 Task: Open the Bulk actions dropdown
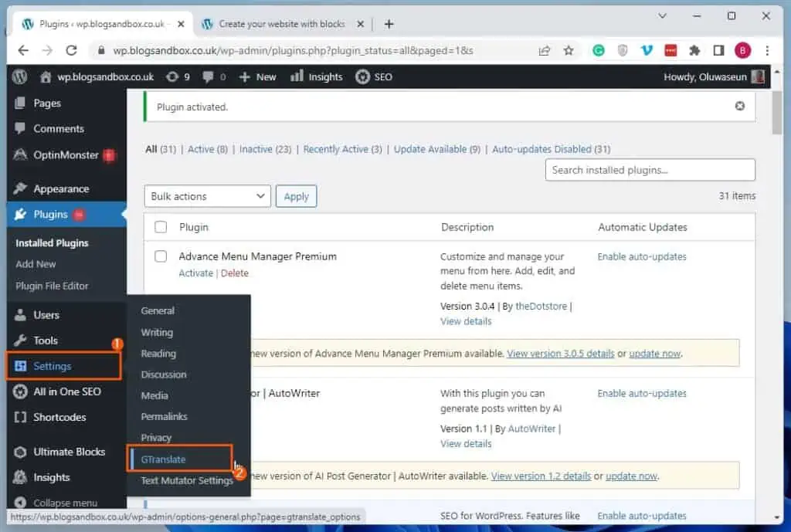point(207,196)
